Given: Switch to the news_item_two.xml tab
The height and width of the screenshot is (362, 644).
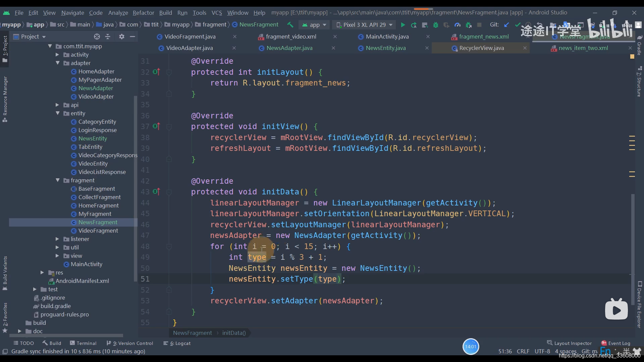Looking at the screenshot, I should point(583,48).
